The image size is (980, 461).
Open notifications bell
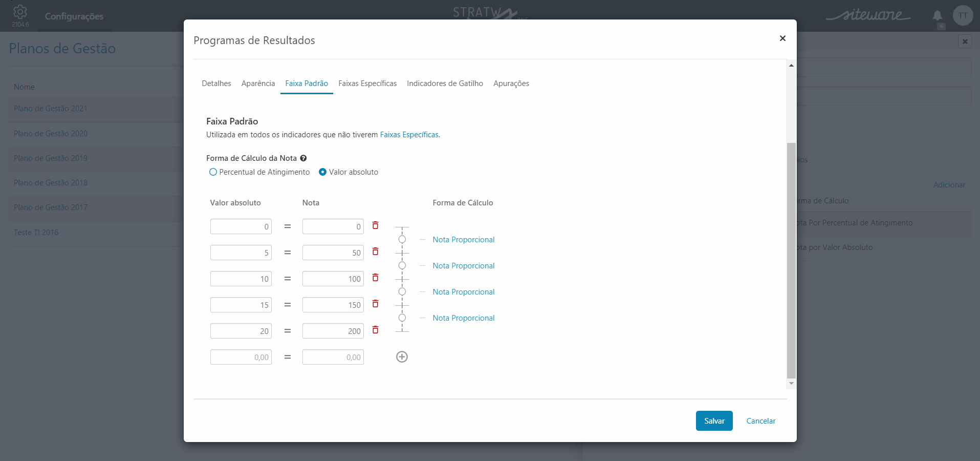(937, 15)
